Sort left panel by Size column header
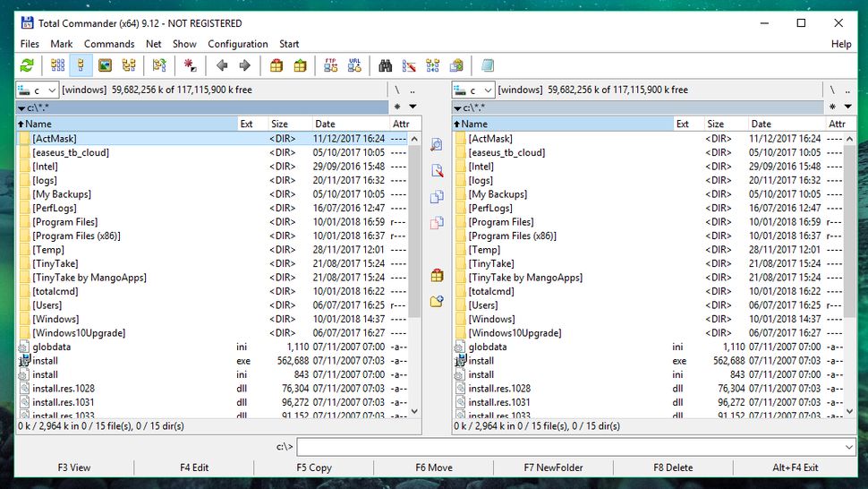868x489 pixels. pos(288,124)
